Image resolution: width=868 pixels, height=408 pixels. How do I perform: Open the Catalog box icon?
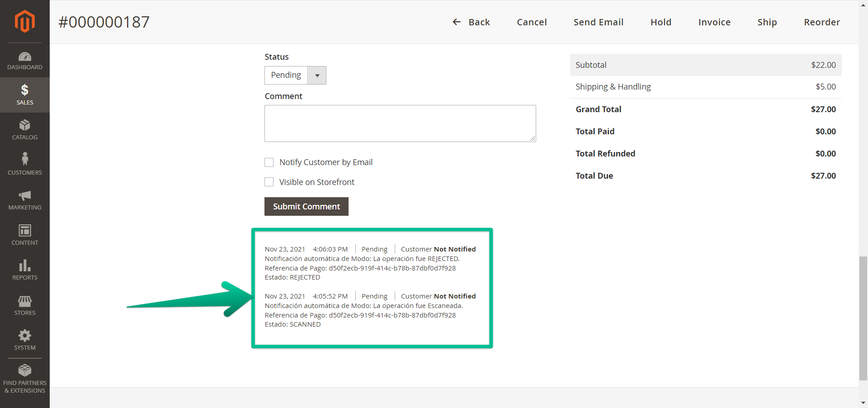point(24,125)
